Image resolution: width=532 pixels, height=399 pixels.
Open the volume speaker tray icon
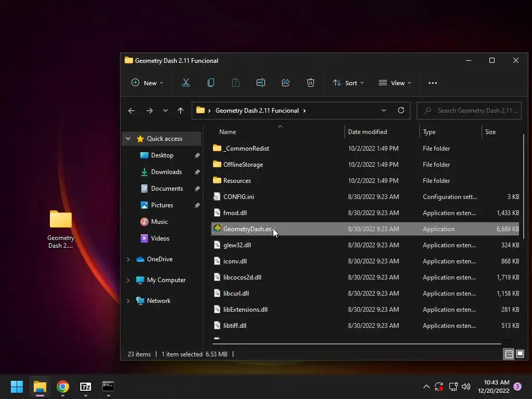coord(466,387)
